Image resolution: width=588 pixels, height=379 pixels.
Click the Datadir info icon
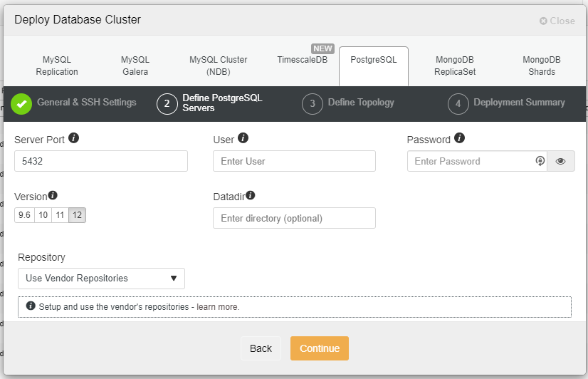click(251, 195)
